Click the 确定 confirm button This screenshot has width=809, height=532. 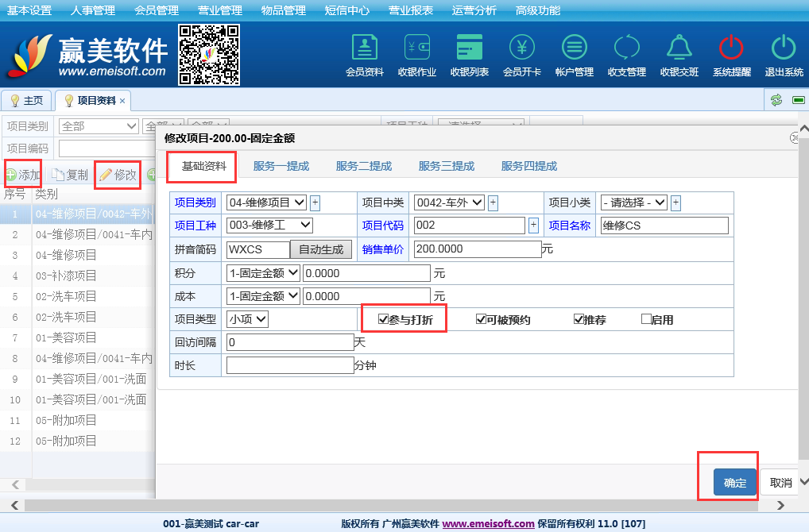[734, 483]
